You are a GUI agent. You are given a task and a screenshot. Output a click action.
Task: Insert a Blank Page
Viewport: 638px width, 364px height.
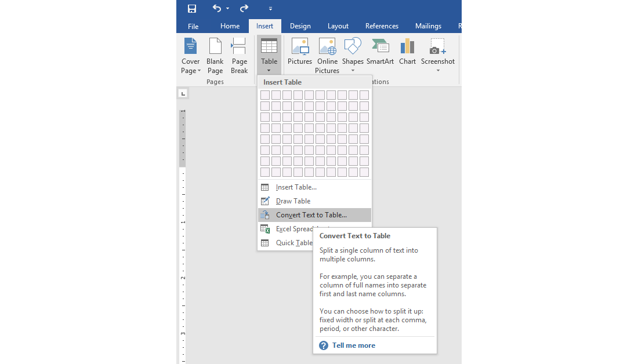click(x=215, y=56)
